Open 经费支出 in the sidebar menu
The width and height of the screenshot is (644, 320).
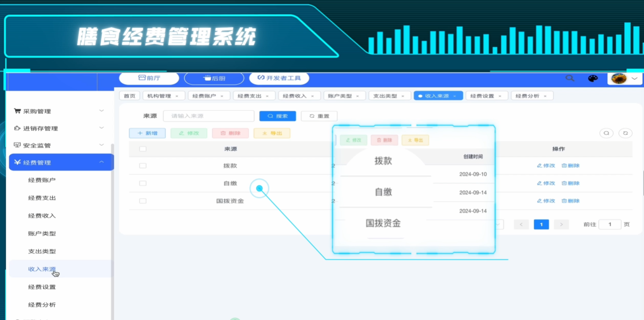[x=42, y=198]
